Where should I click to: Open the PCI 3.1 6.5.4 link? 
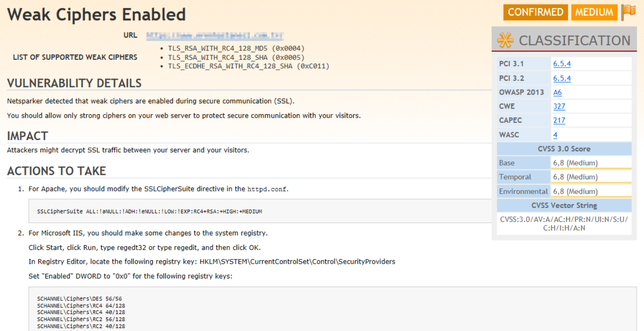click(x=562, y=64)
